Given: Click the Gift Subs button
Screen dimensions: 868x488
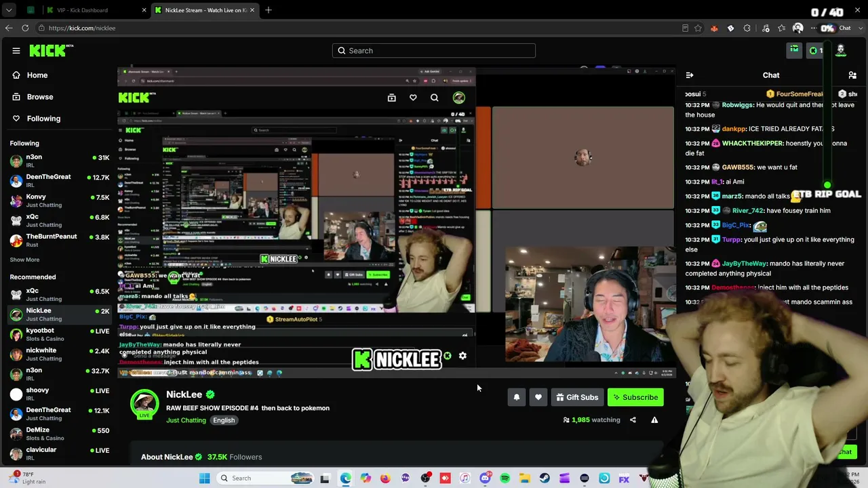Looking at the screenshot, I should (577, 397).
